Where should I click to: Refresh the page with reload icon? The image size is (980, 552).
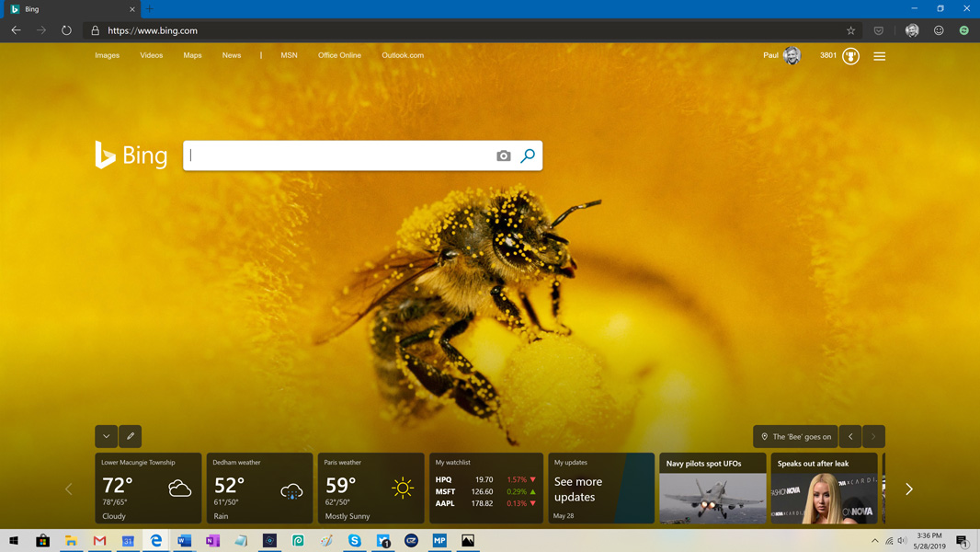point(66,30)
